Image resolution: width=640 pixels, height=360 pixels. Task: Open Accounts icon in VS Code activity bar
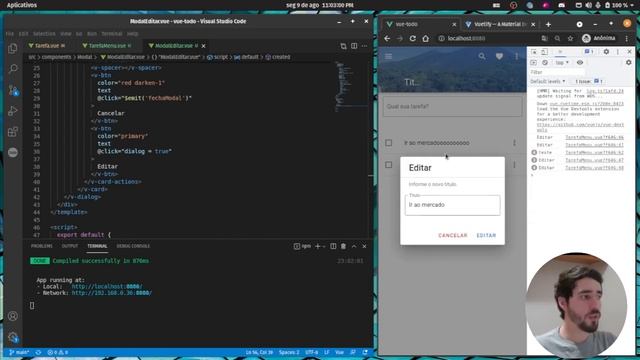[13, 316]
